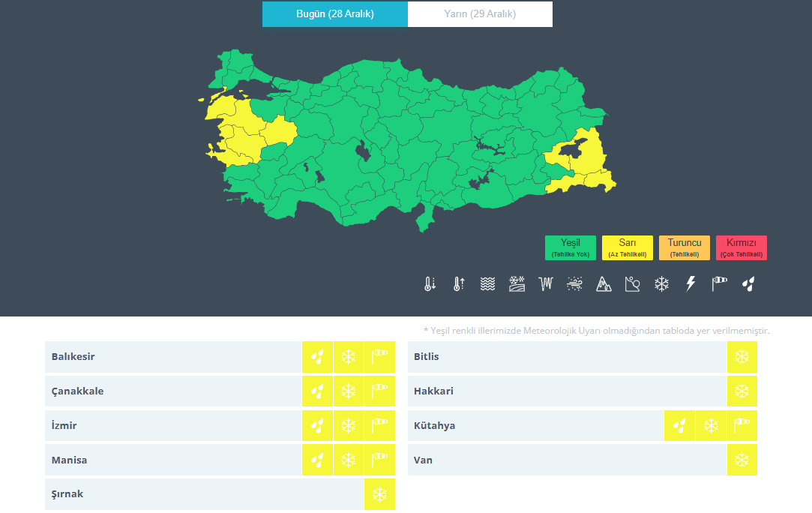Click Van row snowflake icon

(742, 460)
